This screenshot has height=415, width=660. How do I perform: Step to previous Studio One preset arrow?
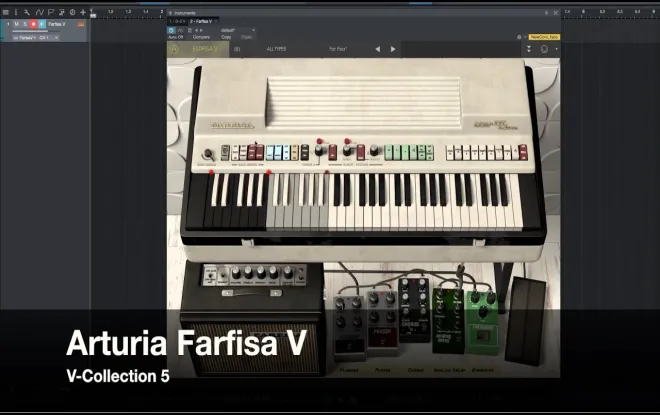196,30
